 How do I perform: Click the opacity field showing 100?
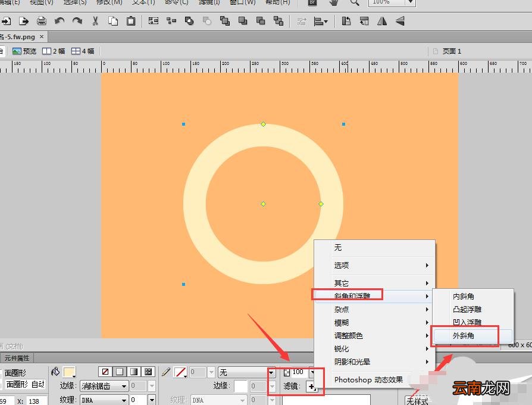coord(298,372)
